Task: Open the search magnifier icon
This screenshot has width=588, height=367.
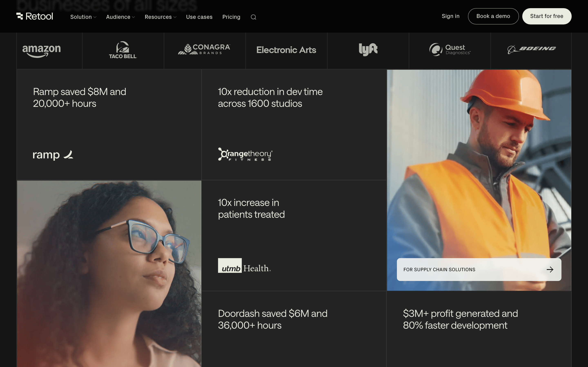Action: [x=253, y=17]
